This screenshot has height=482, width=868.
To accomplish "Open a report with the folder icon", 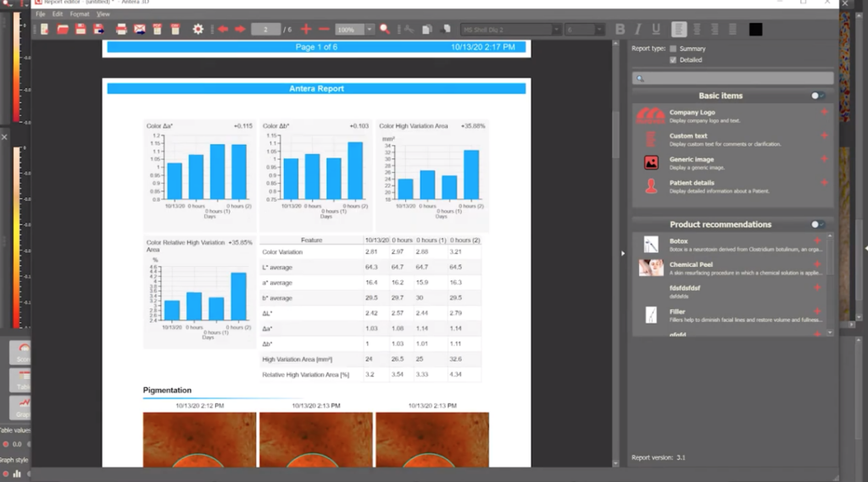I will [63, 30].
